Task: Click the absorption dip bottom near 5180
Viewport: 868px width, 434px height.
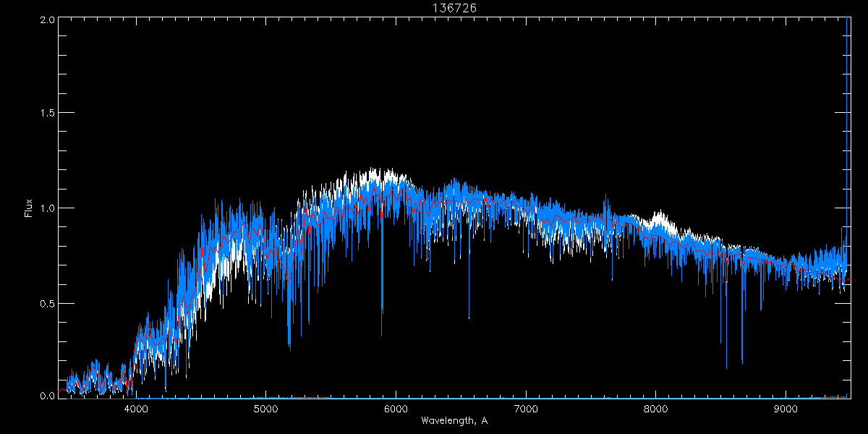Action: point(289,348)
